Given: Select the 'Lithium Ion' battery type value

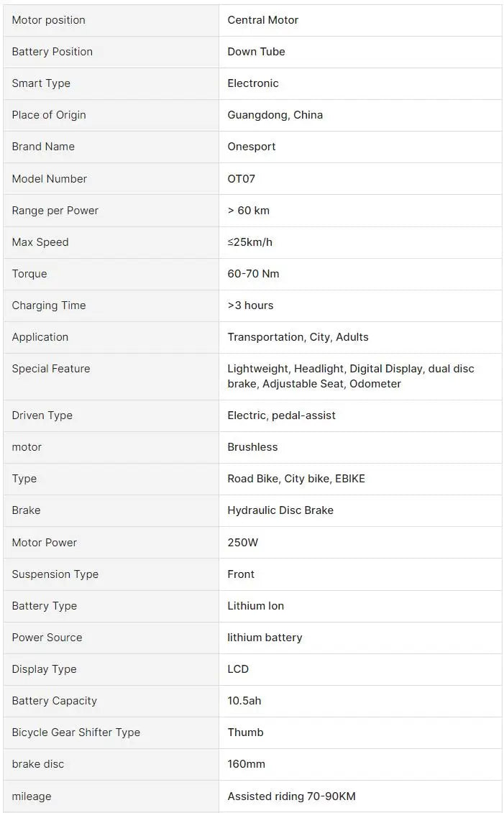Looking at the screenshot, I should click(255, 606).
